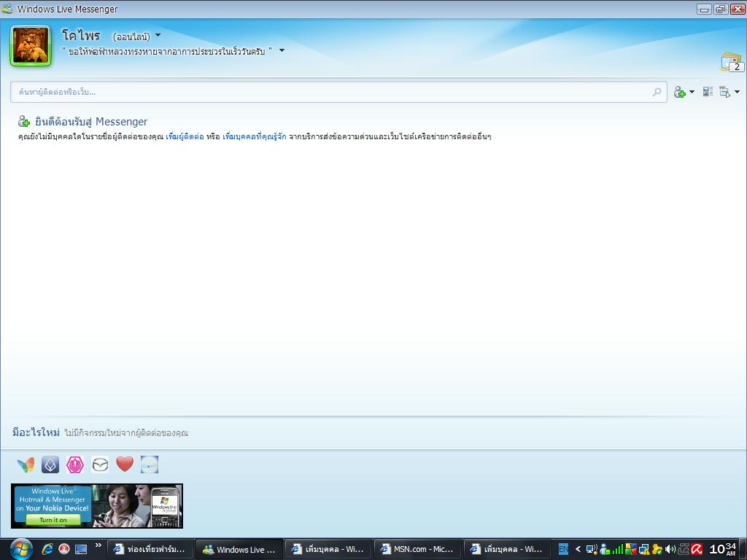
Task: Click the pink hexagon logo icon
Action: click(75, 464)
